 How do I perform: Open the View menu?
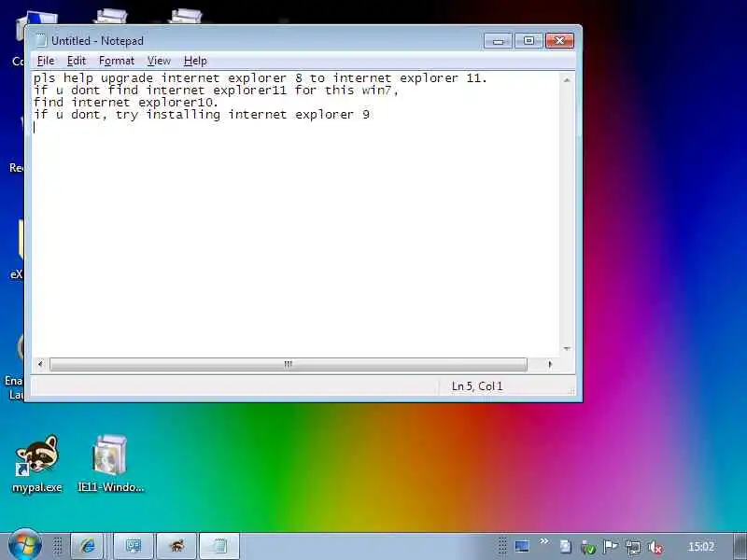click(x=159, y=61)
